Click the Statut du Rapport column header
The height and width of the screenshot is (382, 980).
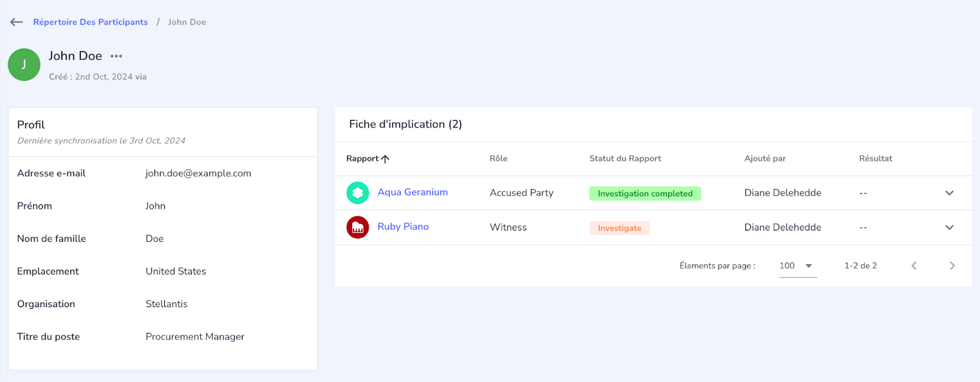click(x=625, y=158)
